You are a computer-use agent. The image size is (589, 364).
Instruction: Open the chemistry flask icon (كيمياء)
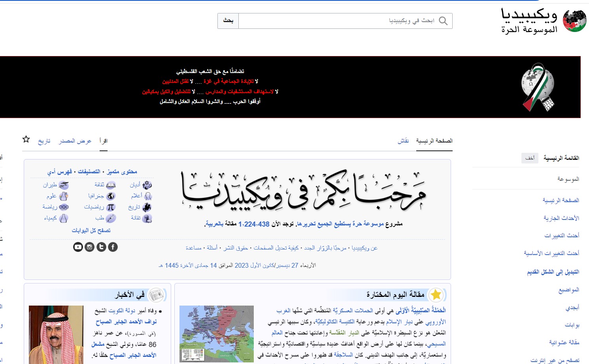(x=64, y=218)
